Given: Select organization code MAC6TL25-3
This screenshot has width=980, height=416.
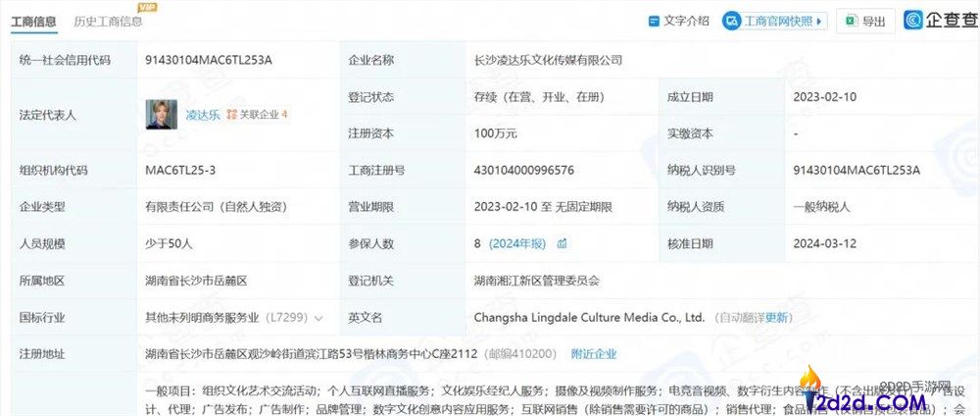Looking at the screenshot, I should 180,170.
